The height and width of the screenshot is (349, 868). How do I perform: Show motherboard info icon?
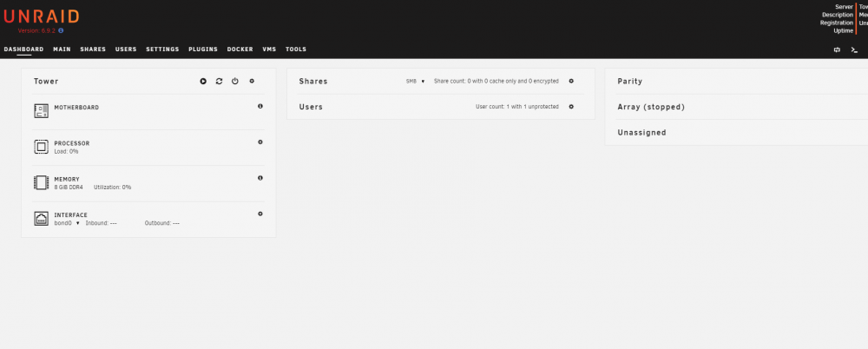coord(260,107)
